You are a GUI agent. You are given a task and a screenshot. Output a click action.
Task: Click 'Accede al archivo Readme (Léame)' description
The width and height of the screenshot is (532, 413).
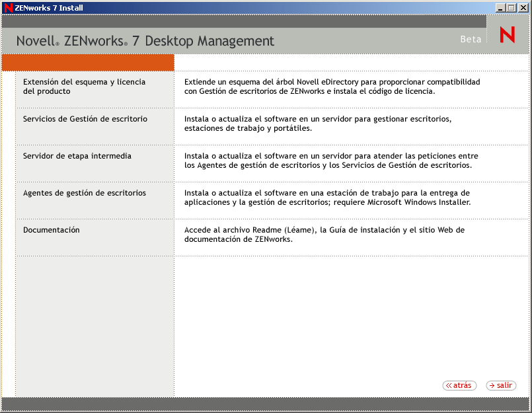pyautogui.click(x=324, y=235)
